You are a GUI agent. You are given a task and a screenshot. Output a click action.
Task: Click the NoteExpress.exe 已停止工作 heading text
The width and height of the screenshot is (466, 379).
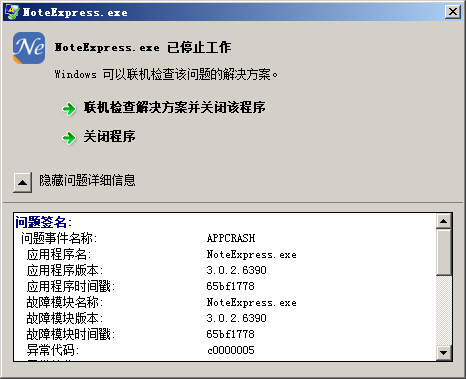coord(143,47)
